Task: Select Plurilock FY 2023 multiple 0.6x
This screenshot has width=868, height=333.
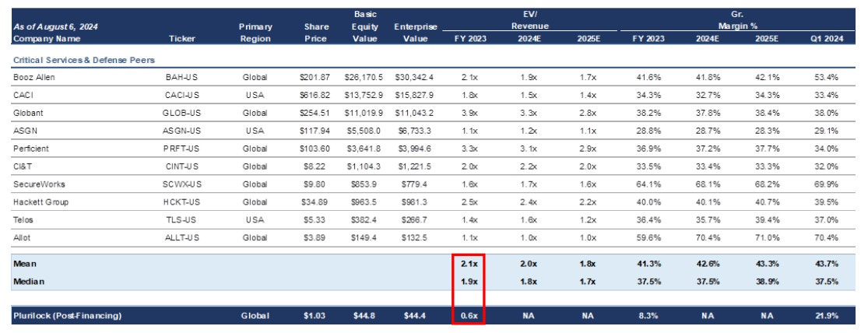Action: coord(469,316)
